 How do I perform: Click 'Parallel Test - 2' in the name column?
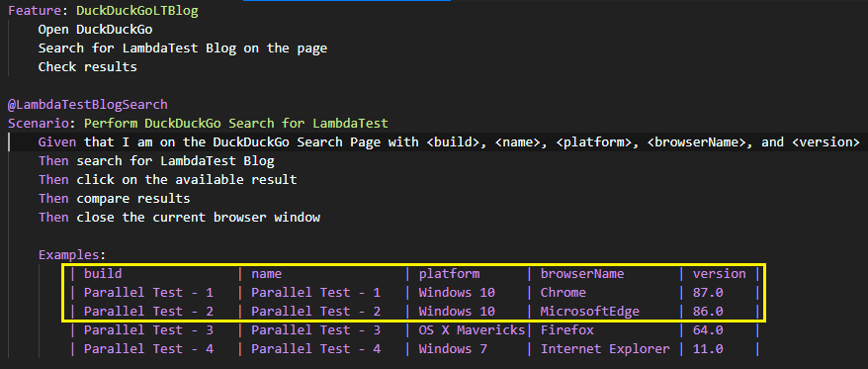[x=315, y=312]
